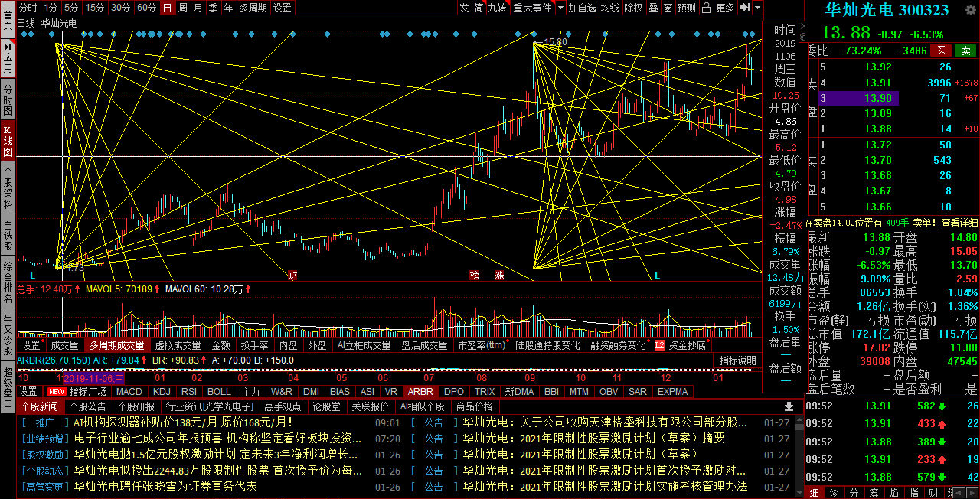
Task: Open the top toolbar 设置 settings
Action: pyautogui.click(x=283, y=8)
